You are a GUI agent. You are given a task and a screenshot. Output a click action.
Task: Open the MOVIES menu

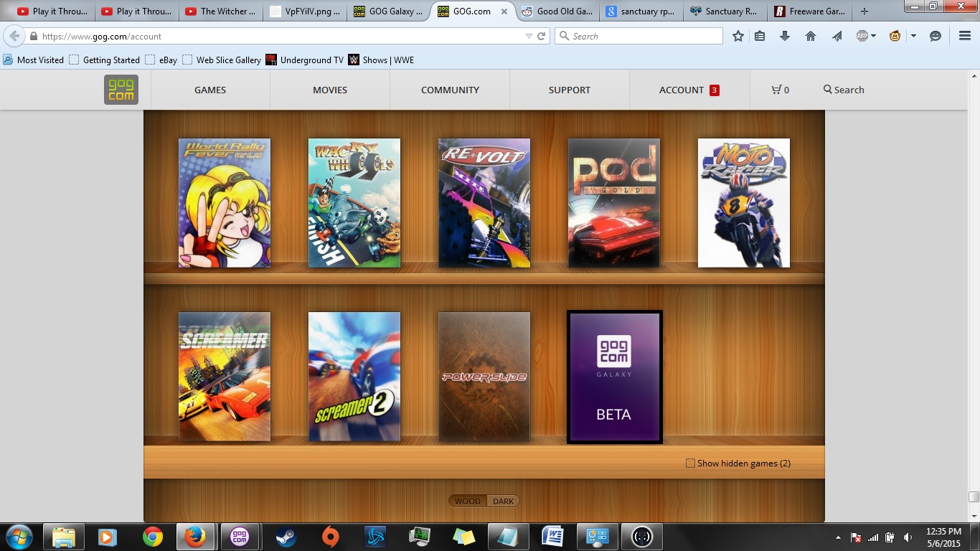pos(330,90)
